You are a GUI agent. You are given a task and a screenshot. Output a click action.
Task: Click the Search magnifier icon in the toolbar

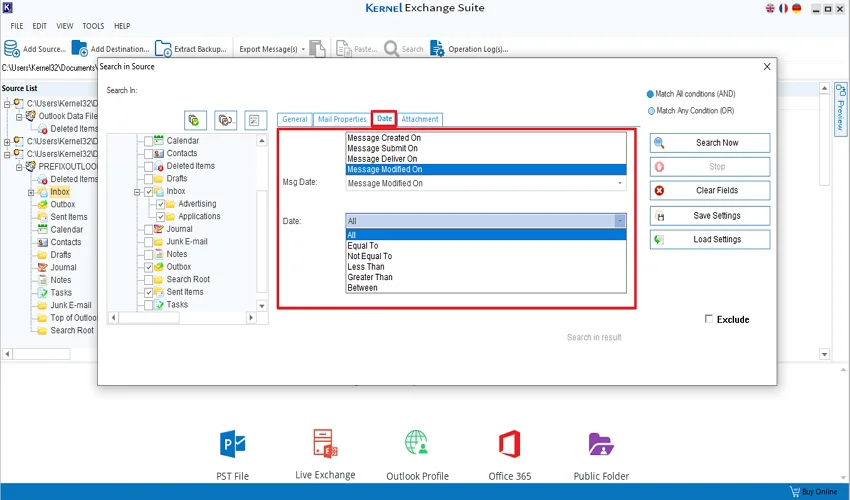[x=391, y=48]
